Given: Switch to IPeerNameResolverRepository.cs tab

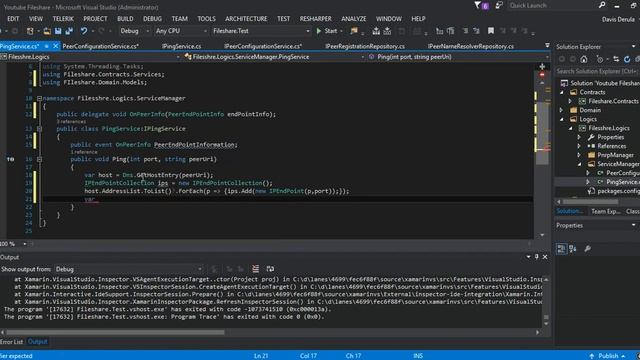Looking at the screenshot, I should pyautogui.click(x=471, y=46).
